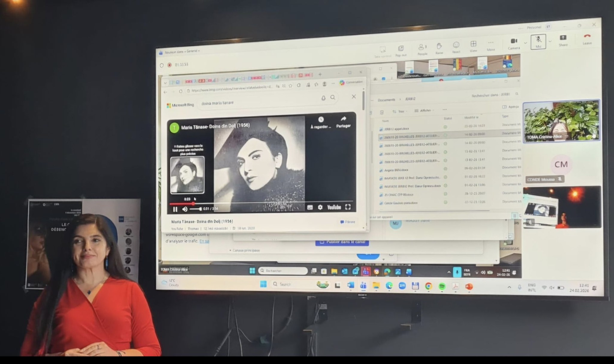
Task: Click the Partager share arrow icon
Action: pos(343,119)
